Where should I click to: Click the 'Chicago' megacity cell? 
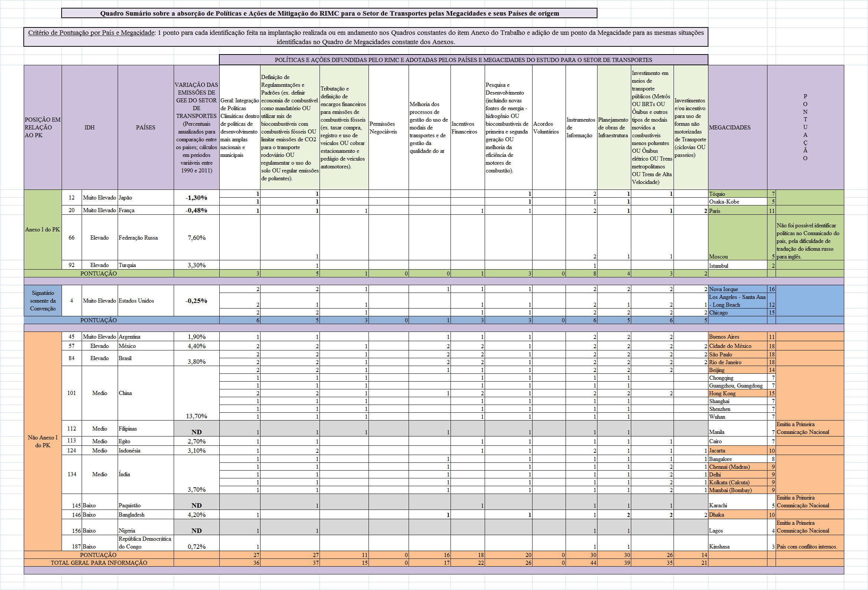(x=738, y=312)
